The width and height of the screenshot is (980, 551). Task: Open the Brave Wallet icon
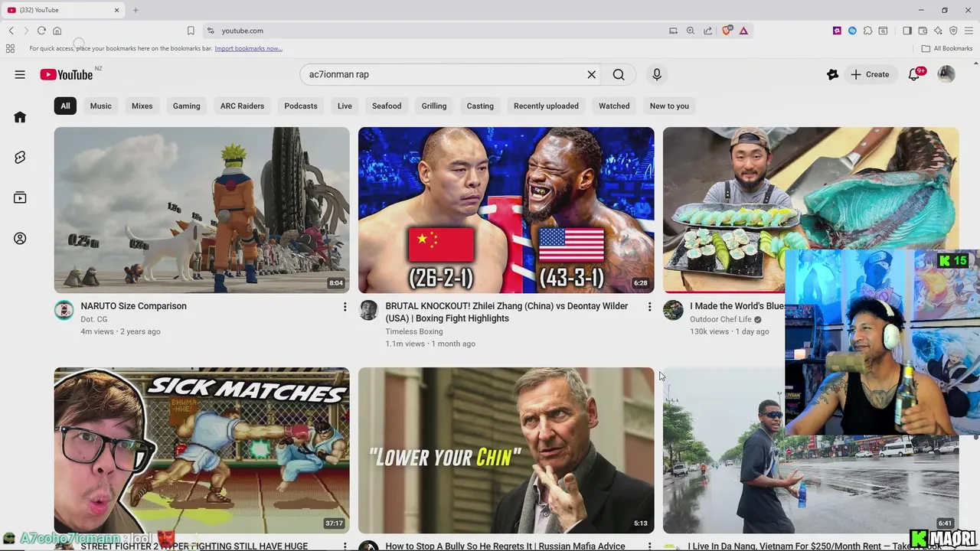[x=923, y=31]
